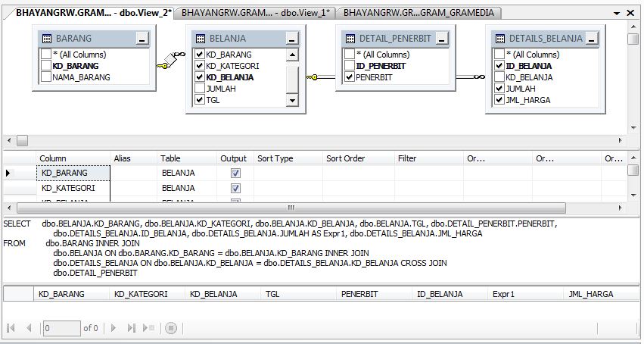This screenshot has width=644, height=344.
Task: Toggle Output checkbox for KD_KATEGORI row
Action: [x=235, y=188]
